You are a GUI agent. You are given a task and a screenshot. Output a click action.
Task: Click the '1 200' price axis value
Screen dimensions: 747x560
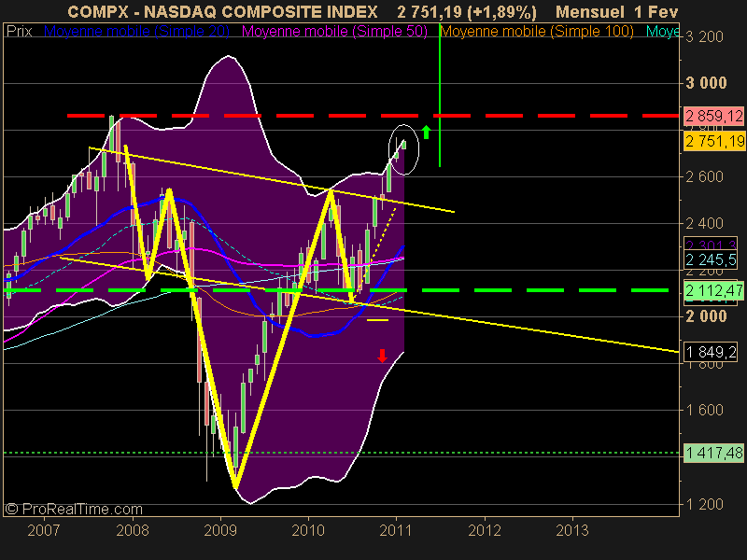tap(704, 504)
